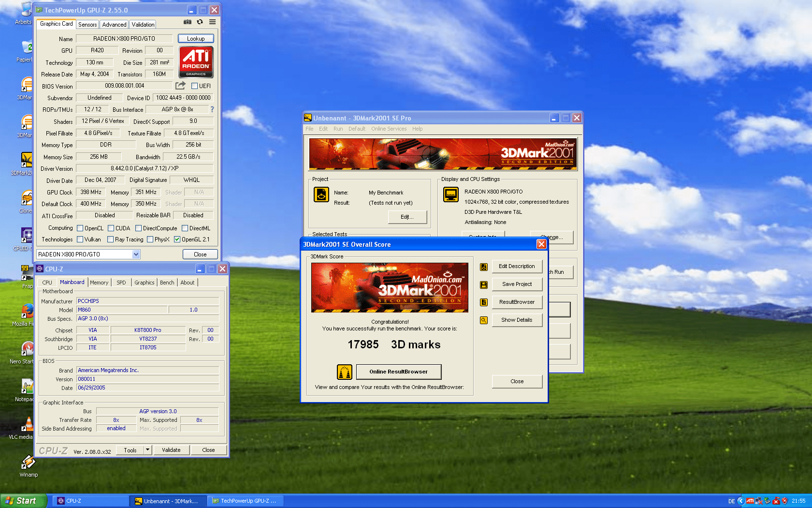812x508 pixels.
Task: Switch to CPU-Z Bench tab
Action: point(167,283)
